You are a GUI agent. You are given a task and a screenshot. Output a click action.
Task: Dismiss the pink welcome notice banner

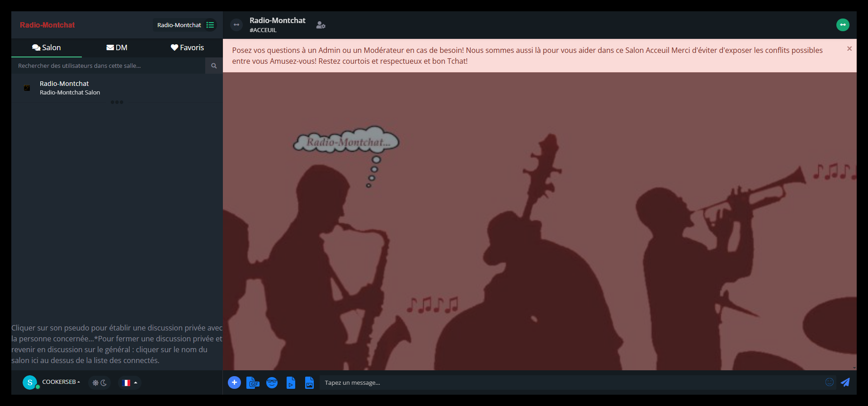point(849,49)
